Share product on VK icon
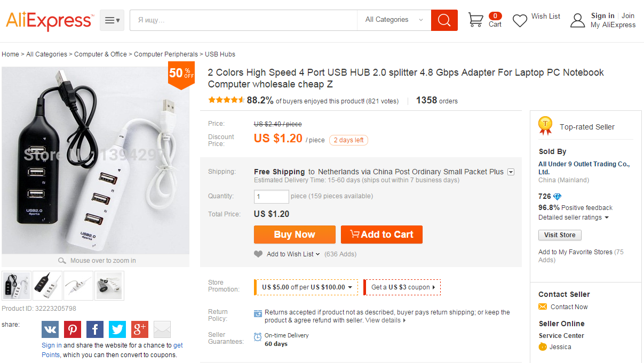Viewport: 644px width, 363px height. pyautogui.click(x=50, y=329)
